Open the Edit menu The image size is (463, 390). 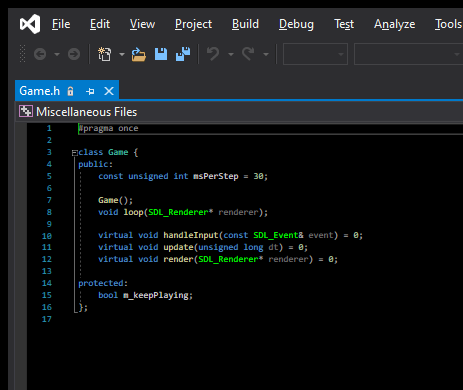[x=100, y=24]
